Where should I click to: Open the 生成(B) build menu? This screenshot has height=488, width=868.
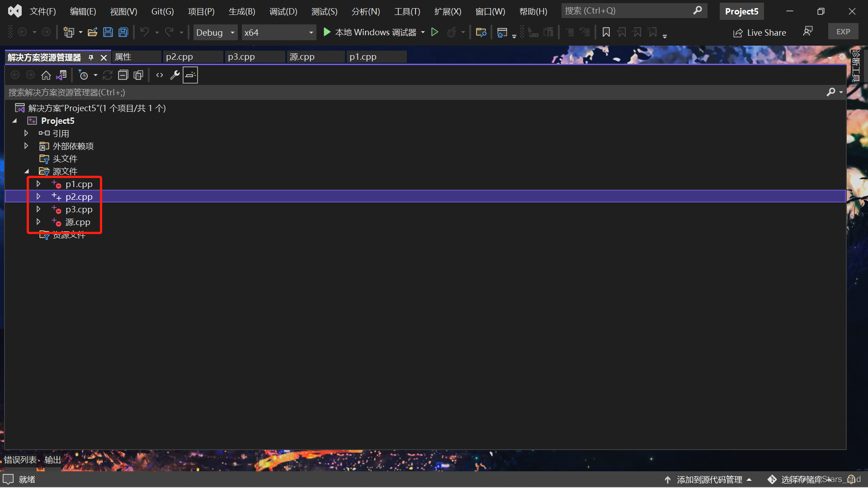(241, 11)
